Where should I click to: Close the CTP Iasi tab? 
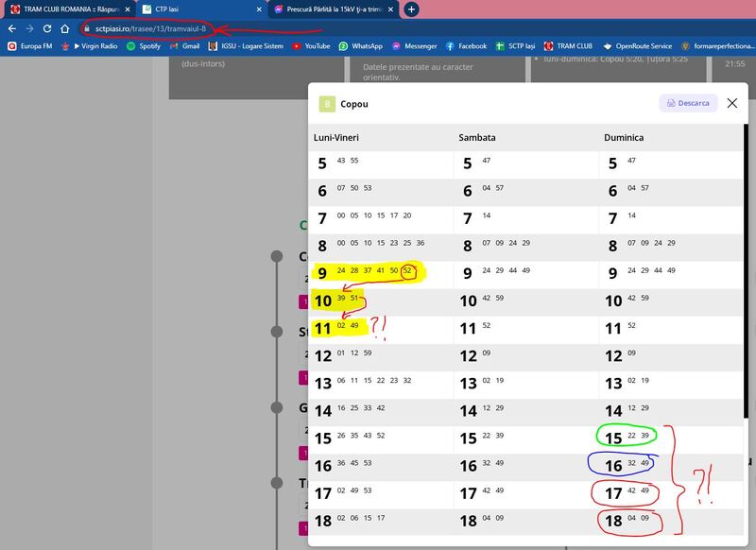click(259, 9)
